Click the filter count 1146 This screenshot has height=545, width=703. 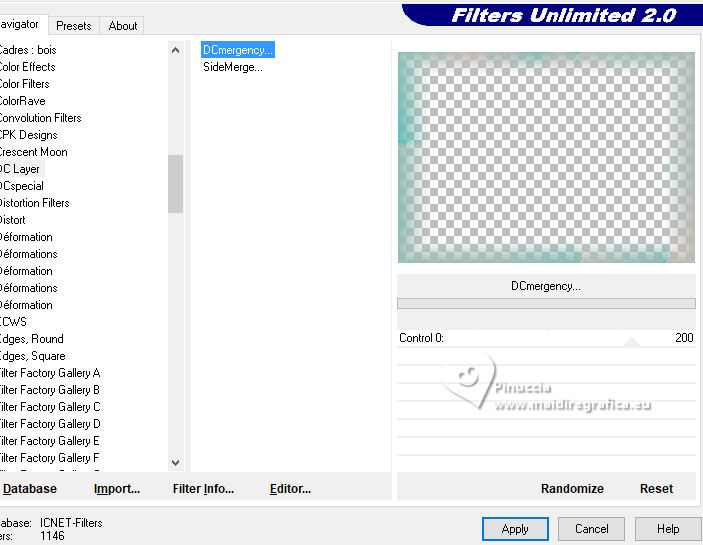pyautogui.click(x=52, y=536)
